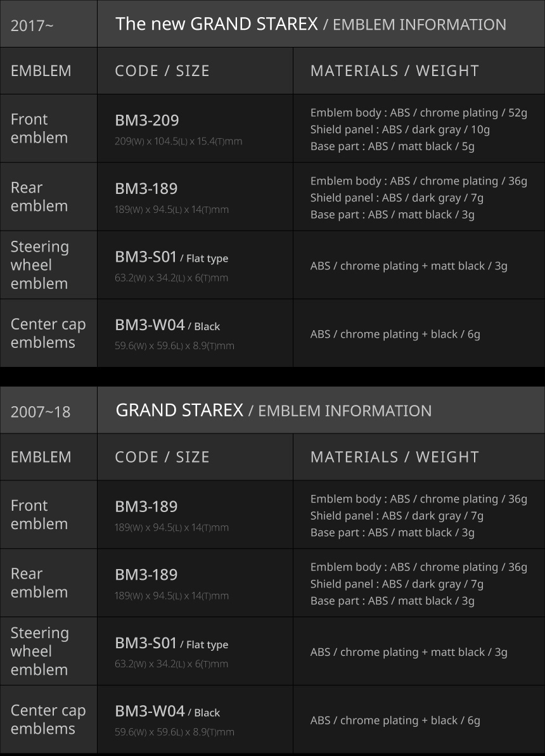Image resolution: width=545 pixels, height=756 pixels.
Task: Click Front emblem label in the 2017~ table
Action: pos(39,129)
